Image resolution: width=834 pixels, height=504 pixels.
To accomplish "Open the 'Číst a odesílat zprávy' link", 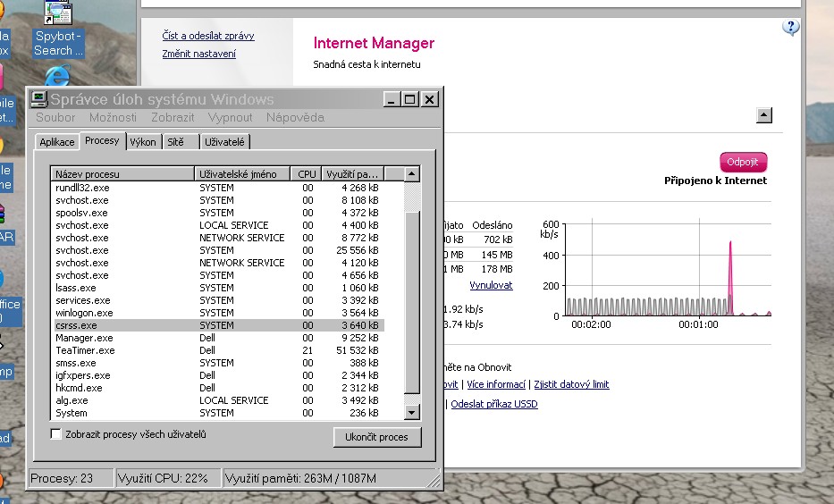I will [208, 36].
